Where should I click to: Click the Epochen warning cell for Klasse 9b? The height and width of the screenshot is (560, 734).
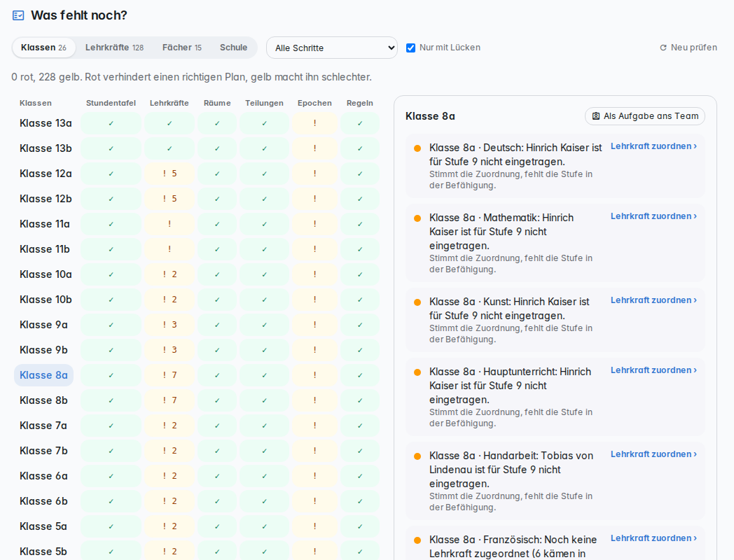(314, 350)
